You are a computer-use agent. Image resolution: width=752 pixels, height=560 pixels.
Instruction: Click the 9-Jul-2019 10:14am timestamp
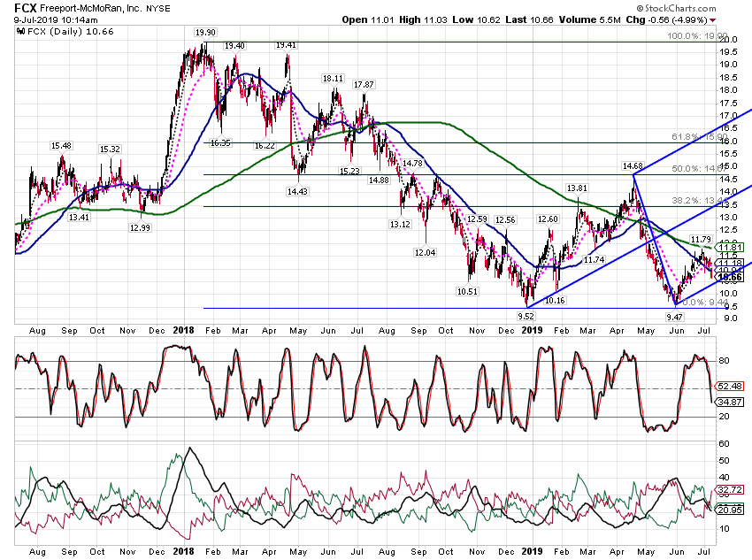(56, 20)
